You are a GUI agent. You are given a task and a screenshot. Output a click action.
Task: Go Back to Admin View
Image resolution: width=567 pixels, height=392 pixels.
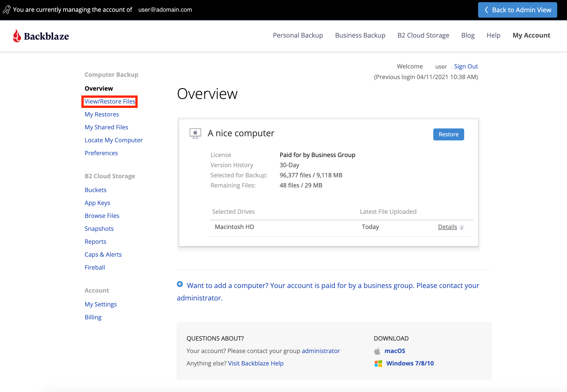[x=517, y=10]
